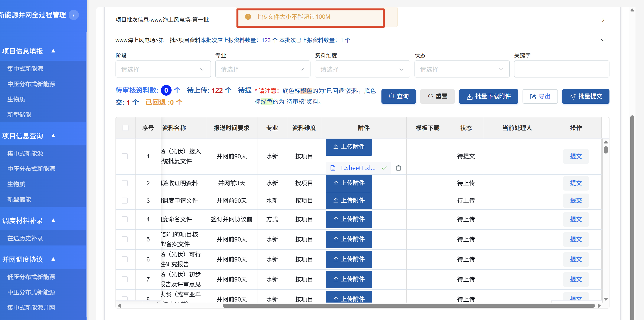The height and width of the screenshot is (320, 644).
Task: Check the checkbox for row 7
Action: pyautogui.click(x=124, y=279)
